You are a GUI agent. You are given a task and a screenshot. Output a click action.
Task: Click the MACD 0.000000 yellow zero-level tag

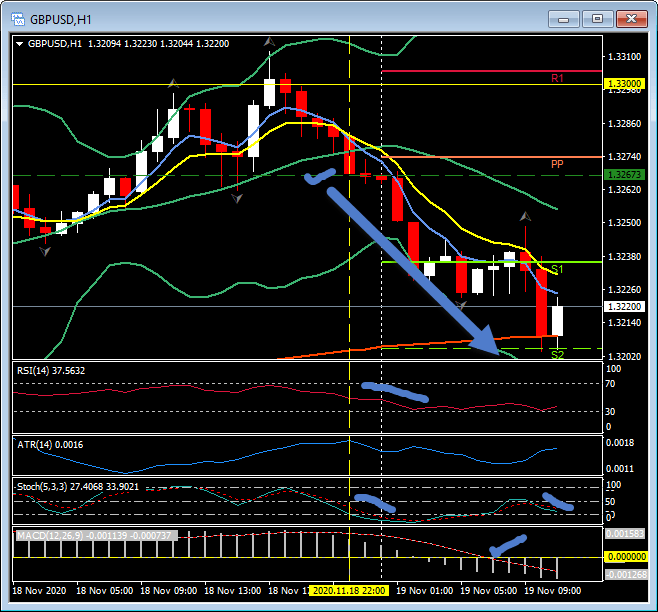pos(627,557)
